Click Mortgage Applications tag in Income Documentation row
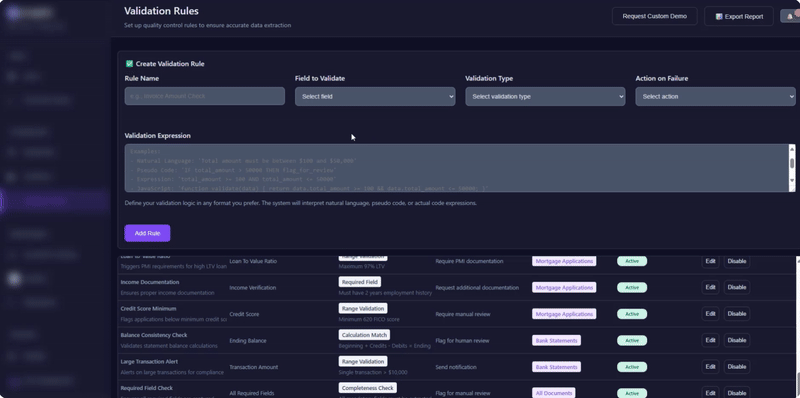 [x=564, y=287]
